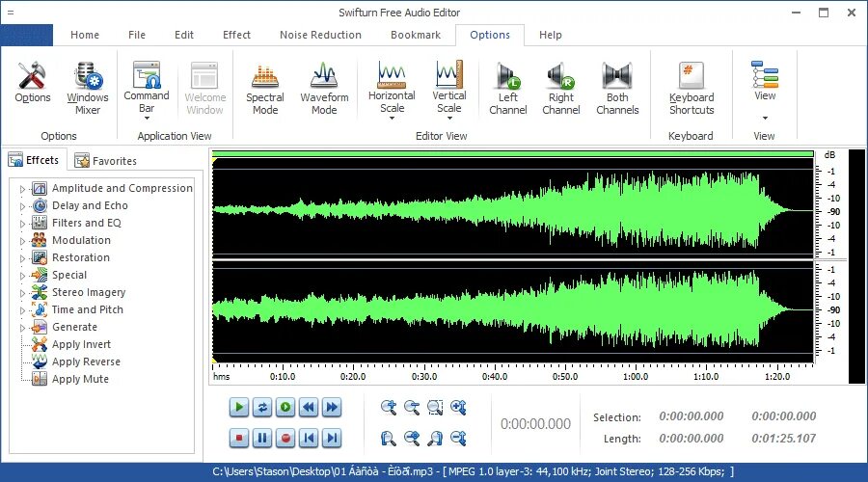Switch to Waveform Mode
Viewport: 868px width, 482px height.
click(324, 89)
